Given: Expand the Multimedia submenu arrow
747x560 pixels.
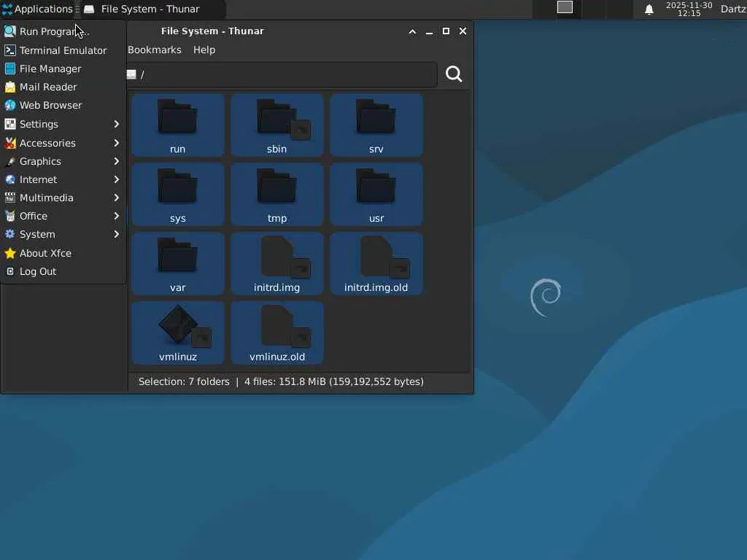Looking at the screenshot, I should (x=116, y=198).
